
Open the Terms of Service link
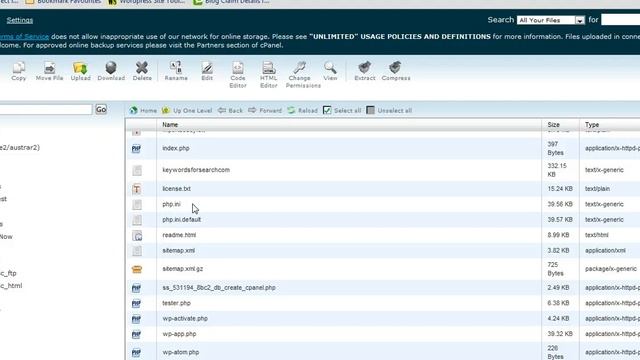(24, 36)
